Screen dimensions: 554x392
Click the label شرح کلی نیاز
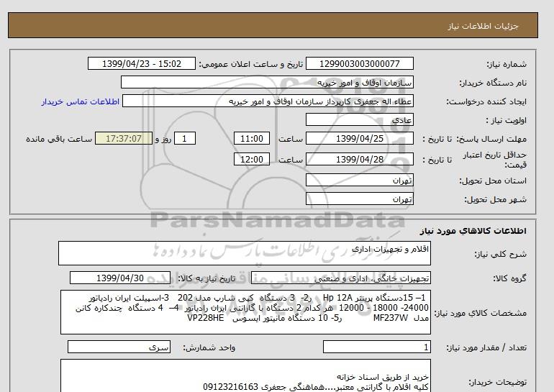click(x=500, y=254)
